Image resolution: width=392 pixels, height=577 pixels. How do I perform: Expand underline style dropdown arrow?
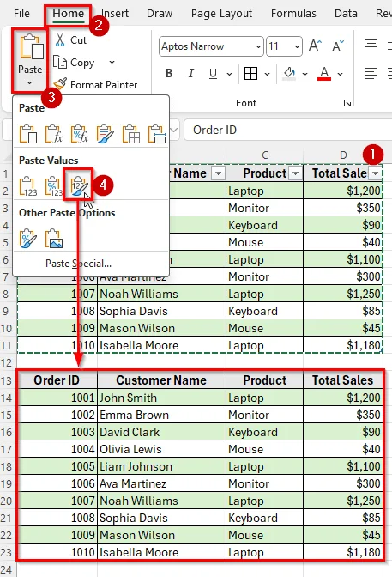pos(230,74)
